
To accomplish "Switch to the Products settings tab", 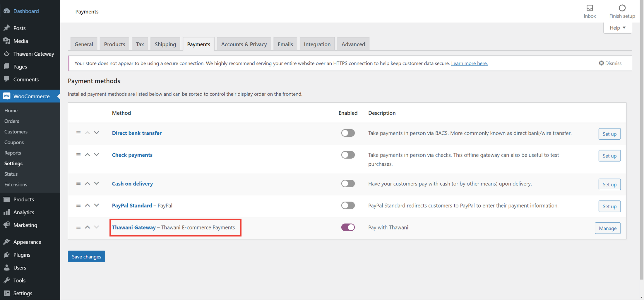I will (114, 44).
